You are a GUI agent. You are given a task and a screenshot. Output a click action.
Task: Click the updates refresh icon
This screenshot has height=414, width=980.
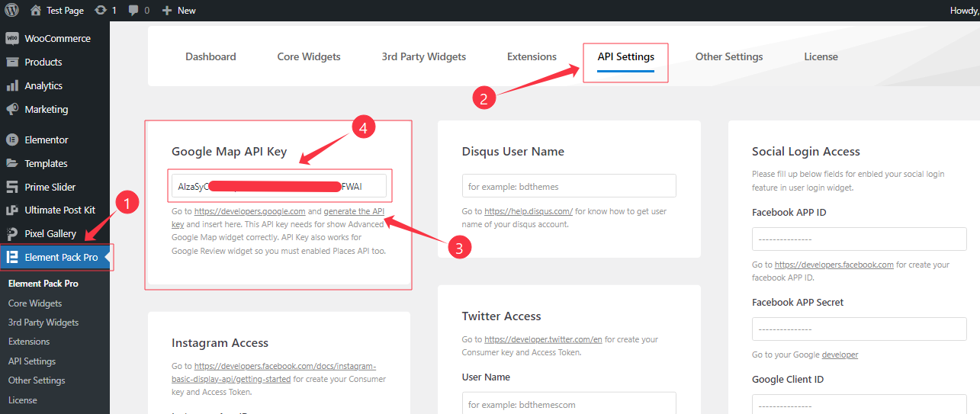(x=101, y=11)
